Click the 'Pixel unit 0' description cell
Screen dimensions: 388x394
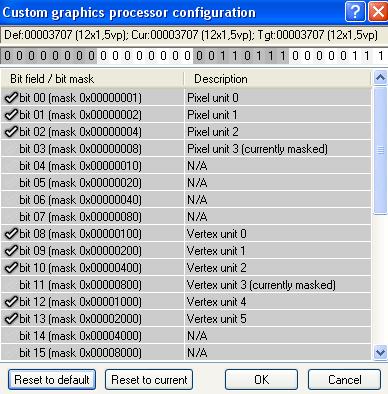click(x=278, y=98)
